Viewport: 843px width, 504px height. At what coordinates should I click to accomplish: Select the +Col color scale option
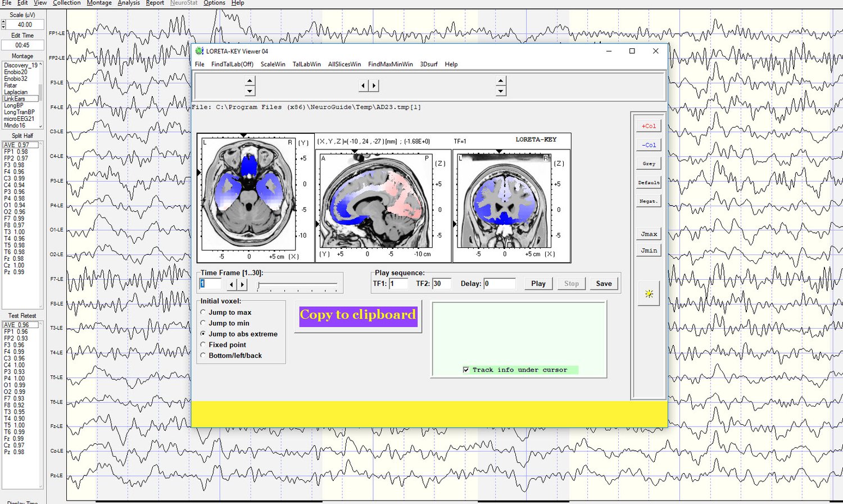tap(648, 125)
